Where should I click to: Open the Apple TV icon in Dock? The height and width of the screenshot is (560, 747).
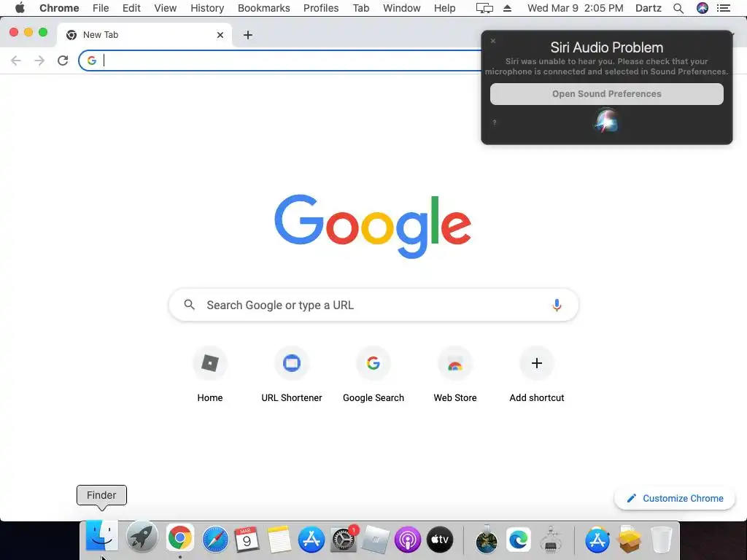coord(439,540)
